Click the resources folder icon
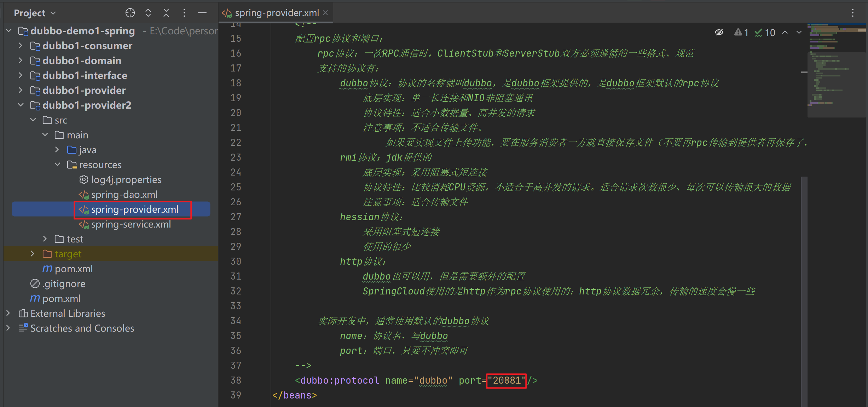This screenshot has height=407, width=868. point(72,165)
